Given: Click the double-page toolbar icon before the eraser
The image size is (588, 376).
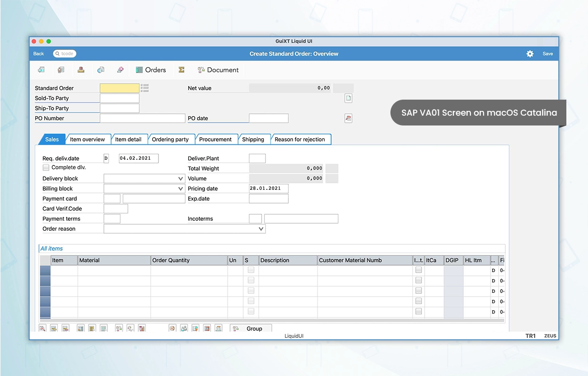Looking at the screenshot, I should [x=101, y=70].
